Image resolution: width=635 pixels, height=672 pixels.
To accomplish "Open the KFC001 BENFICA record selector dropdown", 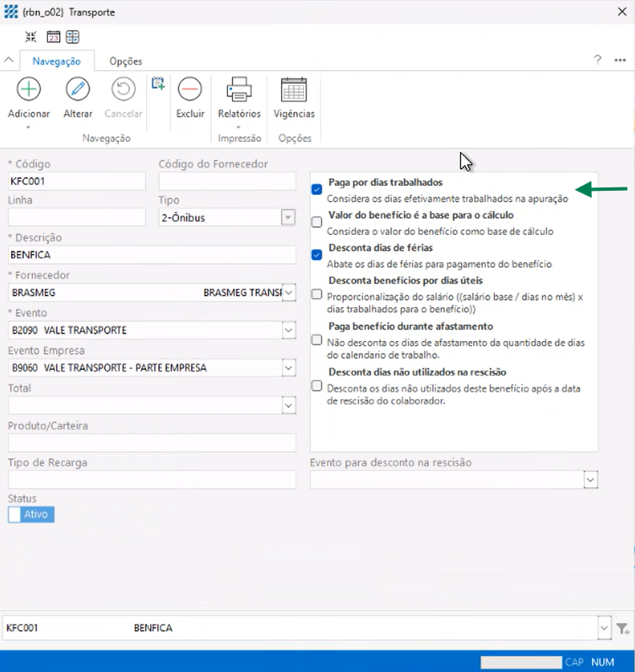I will pos(604,628).
